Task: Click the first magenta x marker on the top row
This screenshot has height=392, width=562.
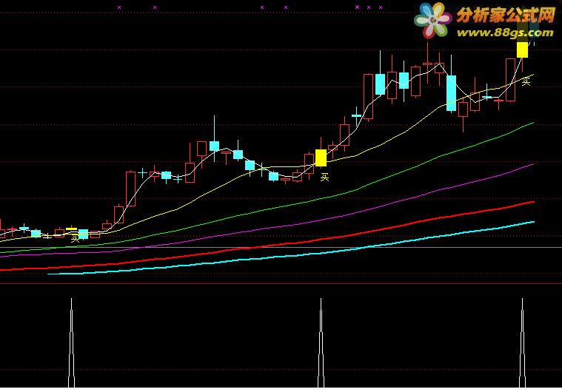Action: tap(119, 7)
